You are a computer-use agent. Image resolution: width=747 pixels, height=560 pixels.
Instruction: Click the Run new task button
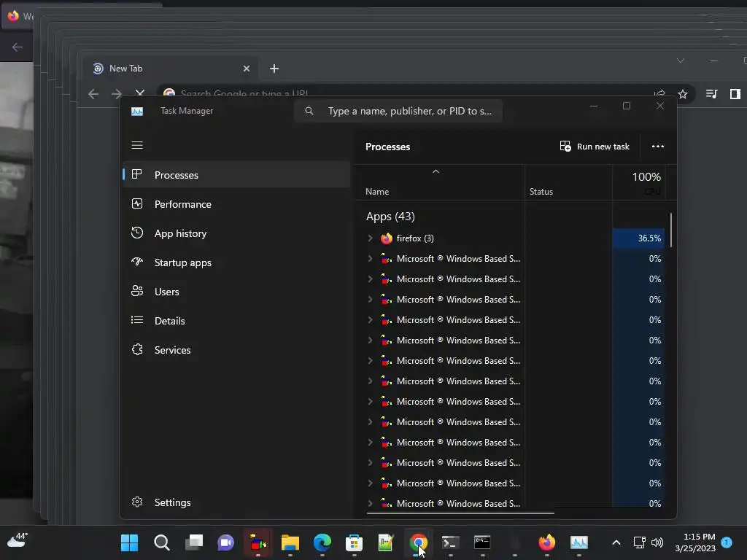coord(595,147)
